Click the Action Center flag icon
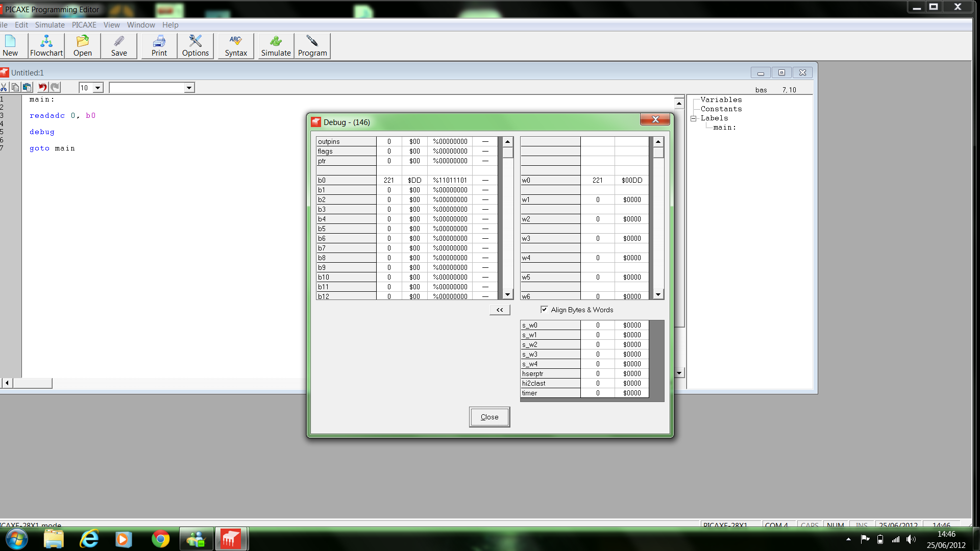Screen dimensions: 980x551 (x=865, y=539)
